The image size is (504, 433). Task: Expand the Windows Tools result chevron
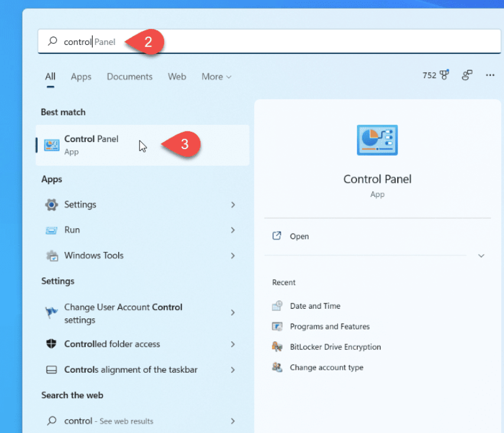tap(233, 256)
